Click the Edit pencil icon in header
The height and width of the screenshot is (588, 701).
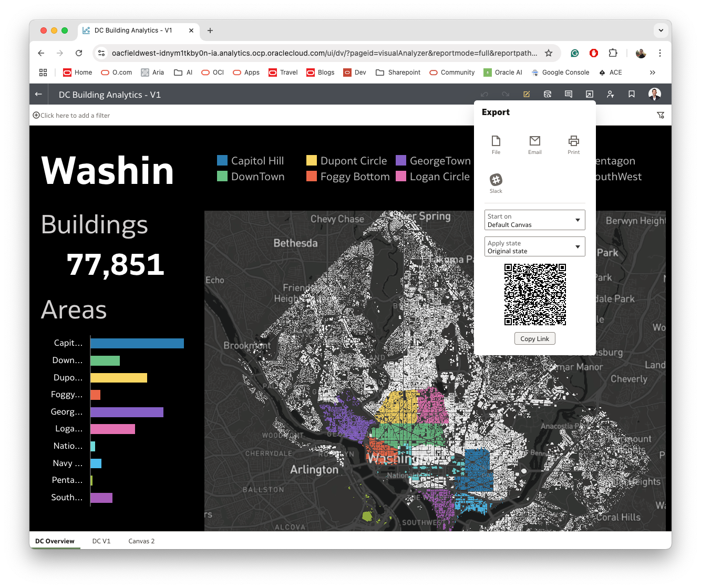[527, 94]
